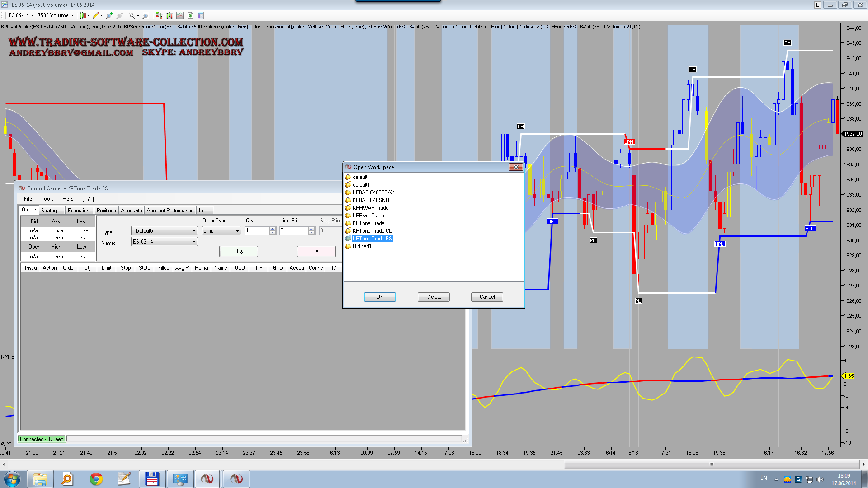The height and width of the screenshot is (488, 868).
Task: Open the chart style candlestick icon
Action: (x=82, y=15)
